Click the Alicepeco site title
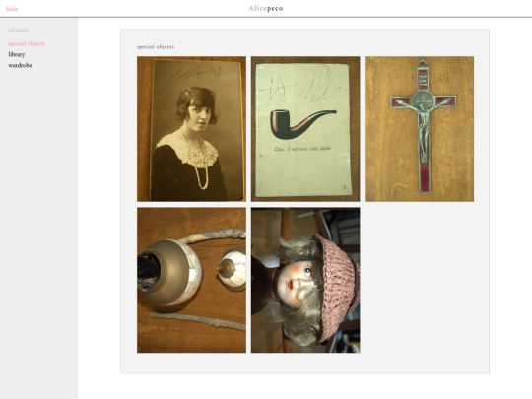Image resolution: width=532 pixels, height=399 pixels. [266, 9]
